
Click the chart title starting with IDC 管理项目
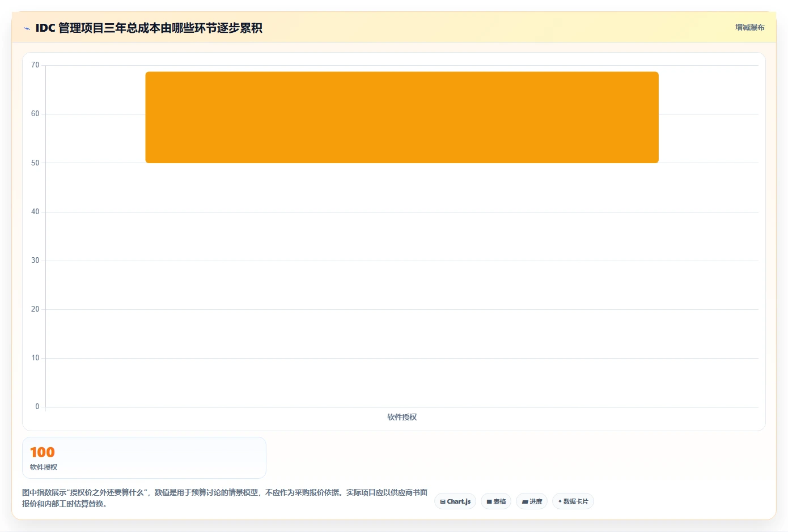click(x=149, y=28)
